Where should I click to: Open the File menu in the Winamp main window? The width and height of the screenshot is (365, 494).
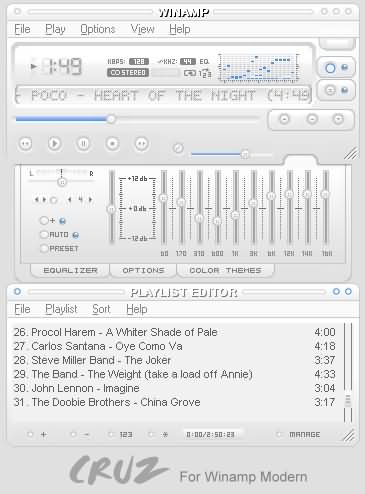tap(22, 29)
